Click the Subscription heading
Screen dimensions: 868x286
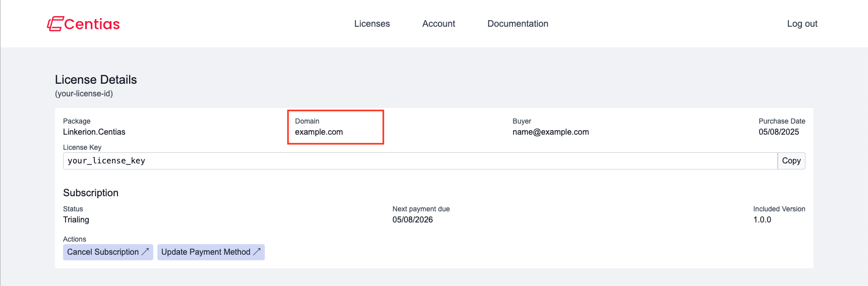pyautogui.click(x=91, y=193)
